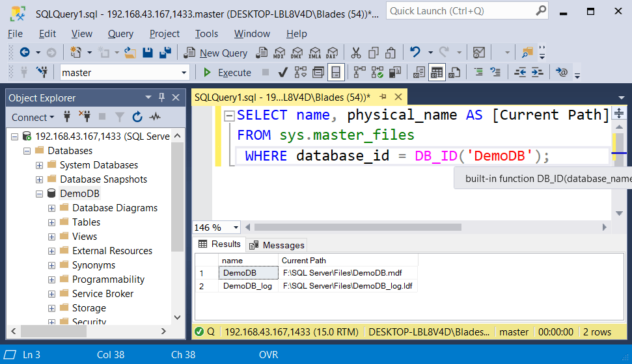Image resolution: width=632 pixels, height=364 pixels.
Task: Click the query editor horizontal scrollbar
Action: (357, 227)
